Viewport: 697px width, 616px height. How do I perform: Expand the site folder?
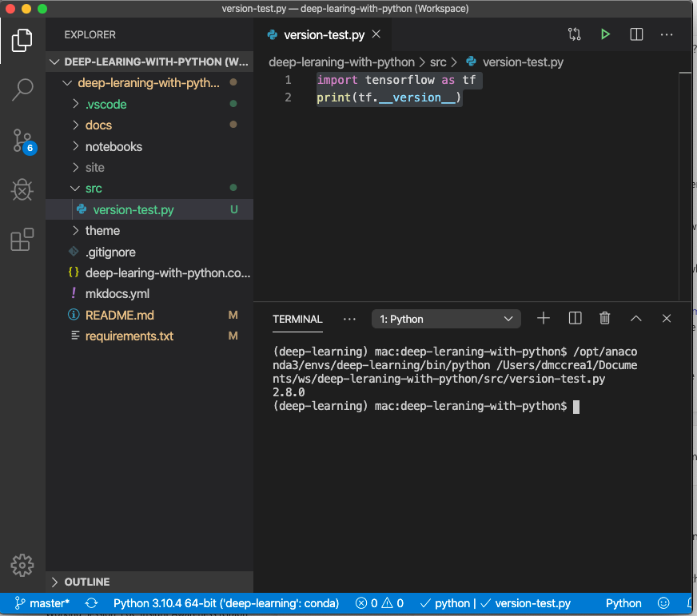pyautogui.click(x=149, y=167)
